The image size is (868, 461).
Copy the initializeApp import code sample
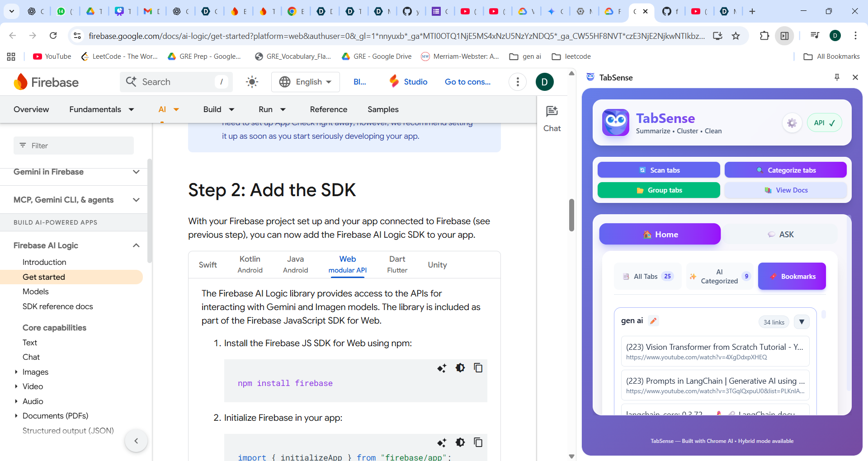[x=478, y=442]
